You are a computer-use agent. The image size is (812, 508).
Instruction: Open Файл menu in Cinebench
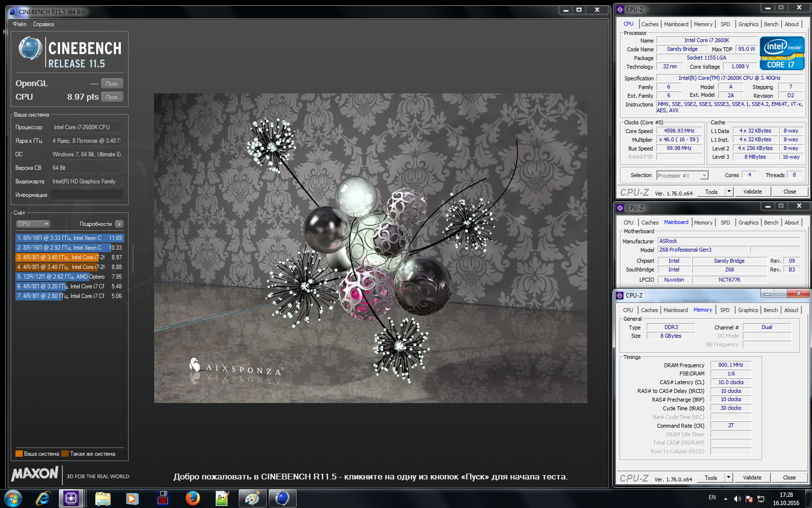click(20, 24)
